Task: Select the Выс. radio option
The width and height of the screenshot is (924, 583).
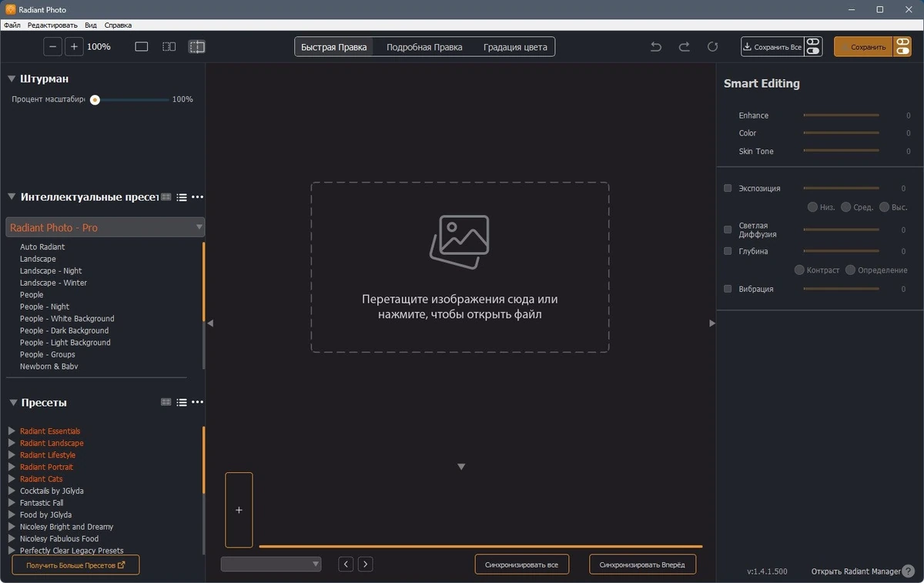Action: click(884, 207)
